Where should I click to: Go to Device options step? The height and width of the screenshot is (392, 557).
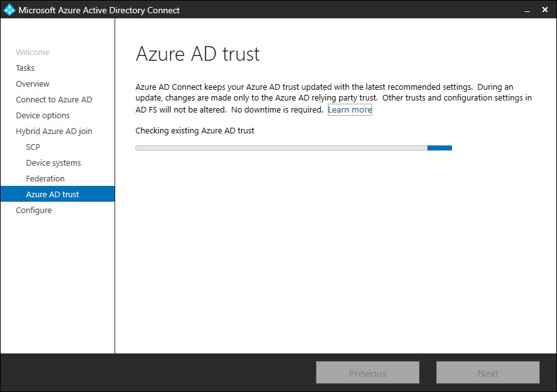tap(42, 115)
